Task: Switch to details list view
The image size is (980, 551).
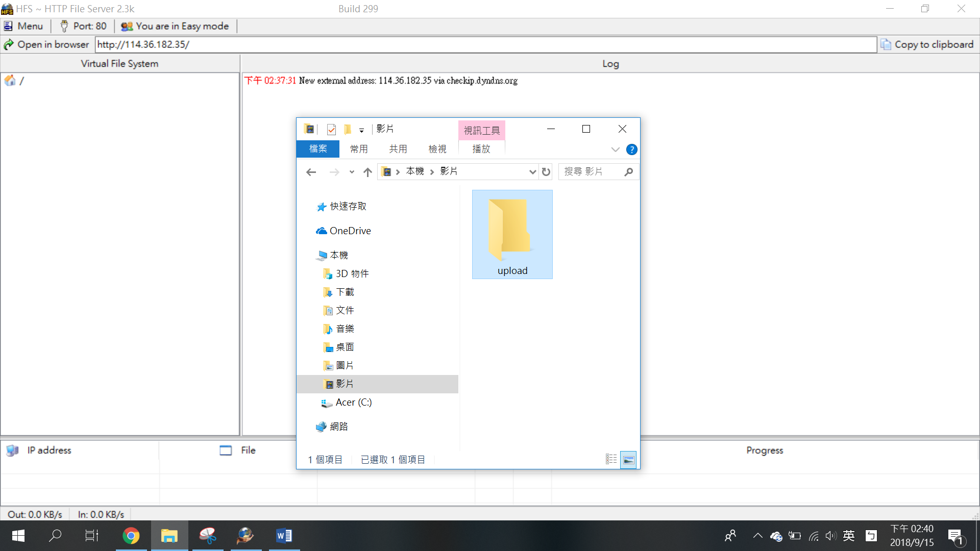Action: [x=611, y=460]
